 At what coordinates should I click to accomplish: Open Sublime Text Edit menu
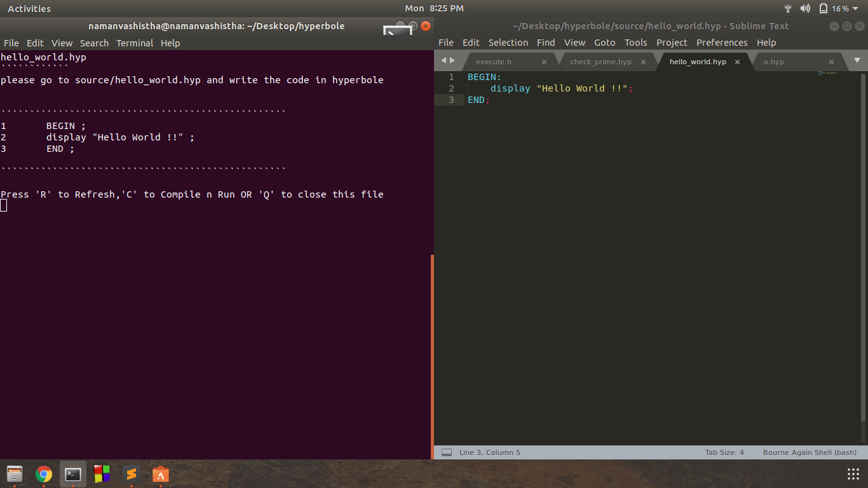coord(471,43)
